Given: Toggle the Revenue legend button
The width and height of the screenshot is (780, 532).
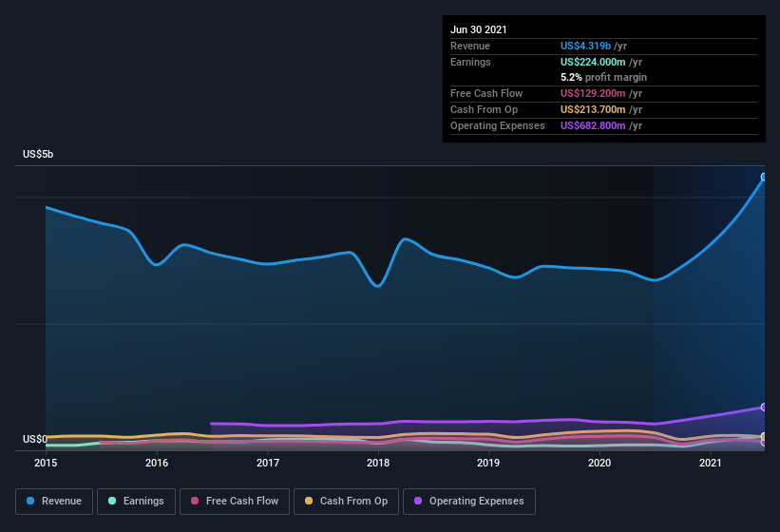Looking at the screenshot, I should coord(54,502).
